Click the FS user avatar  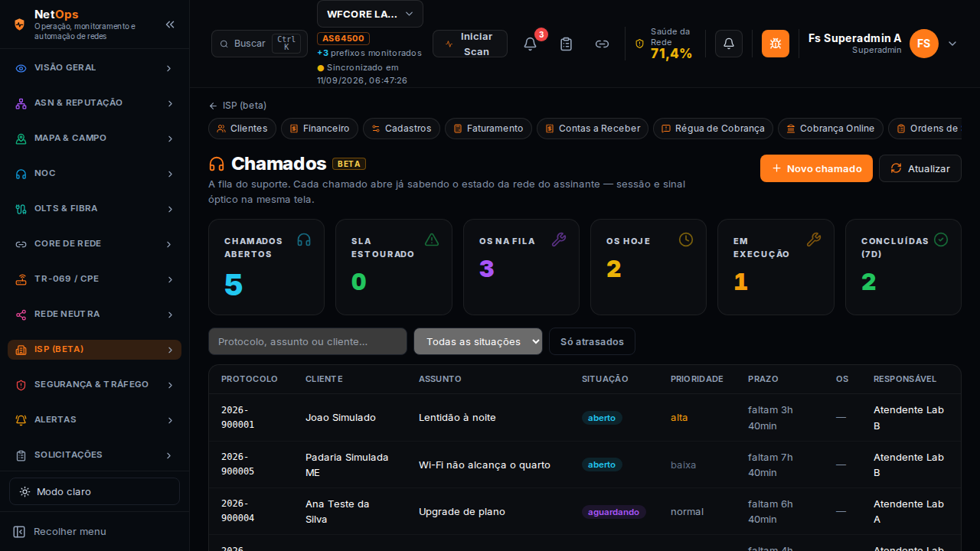pyautogui.click(x=924, y=44)
